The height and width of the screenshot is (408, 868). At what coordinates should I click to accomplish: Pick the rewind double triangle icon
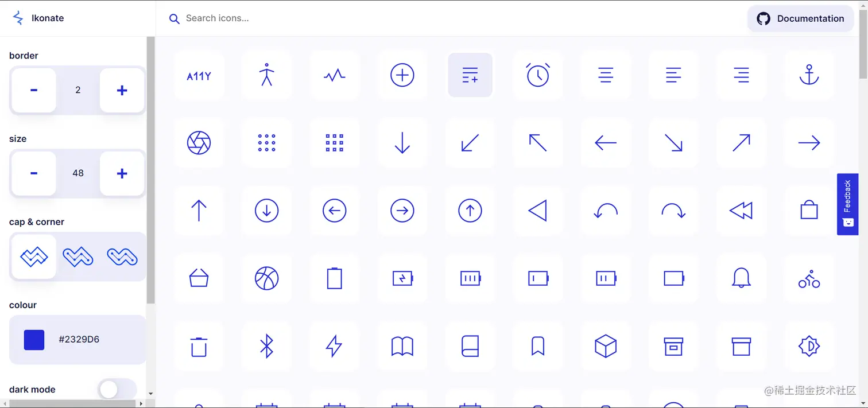click(741, 211)
